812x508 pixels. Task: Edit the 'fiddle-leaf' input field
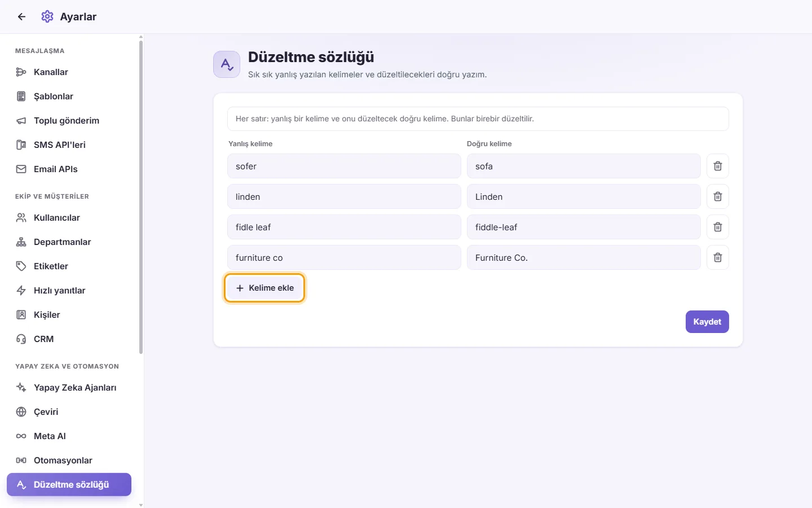coord(584,227)
